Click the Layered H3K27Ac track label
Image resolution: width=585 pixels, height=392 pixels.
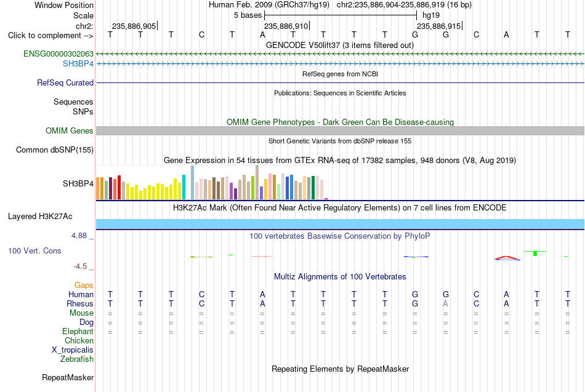point(40,217)
